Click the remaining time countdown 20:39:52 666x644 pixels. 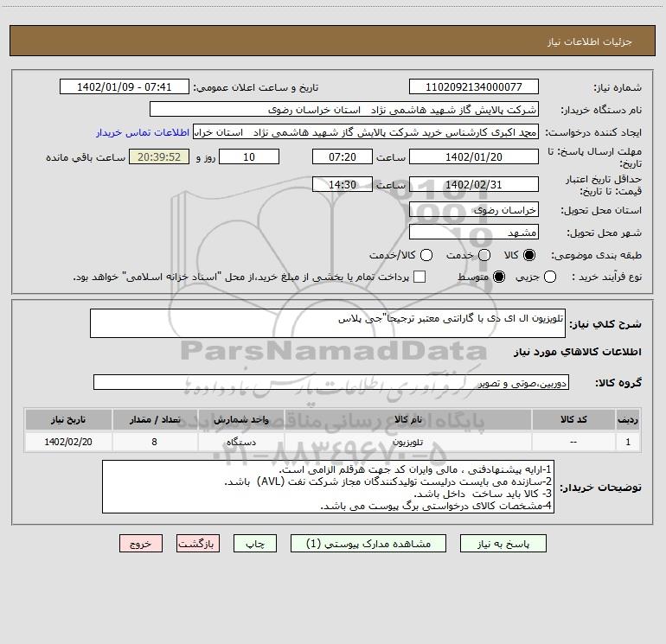coord(159,156)
